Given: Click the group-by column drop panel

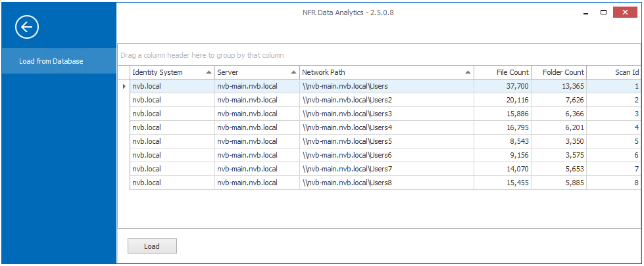Looking at the screenshot, I should (x=379, y=55).
